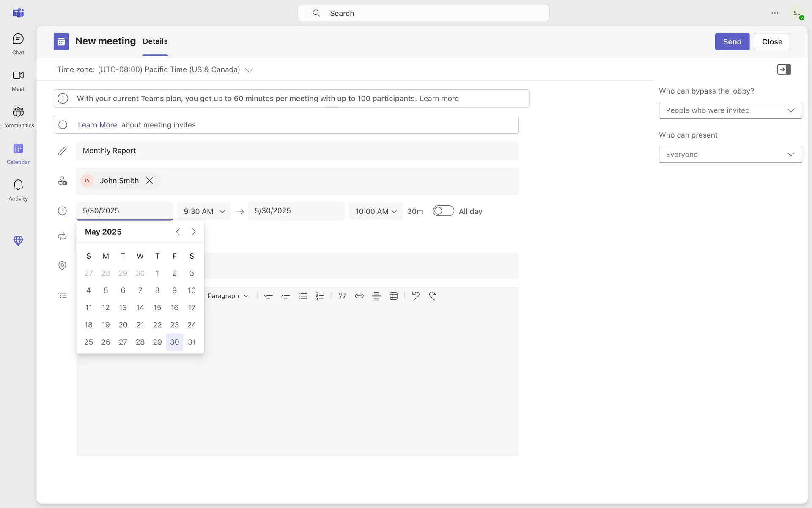This screenshot has width=812, height=508.
Task: Collapse the meeting options side panel
Action: tap(784, 69)
